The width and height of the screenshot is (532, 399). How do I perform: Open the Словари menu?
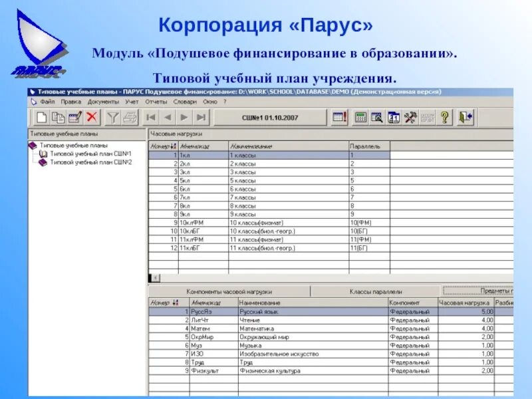pyautogui.click(x=185, y=102)
